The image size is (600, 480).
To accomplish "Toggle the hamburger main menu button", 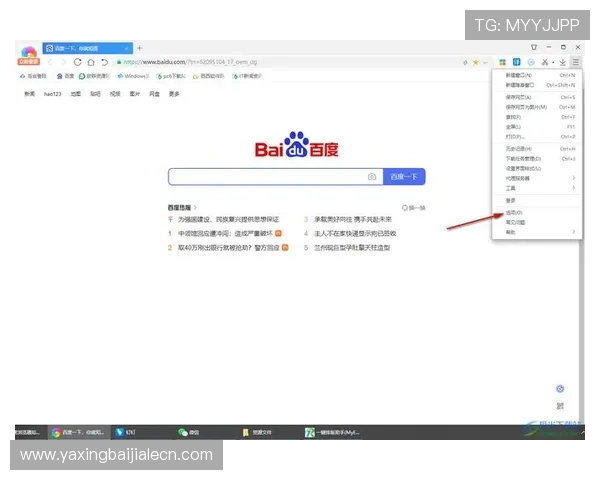I will click(x=576, y=62).
